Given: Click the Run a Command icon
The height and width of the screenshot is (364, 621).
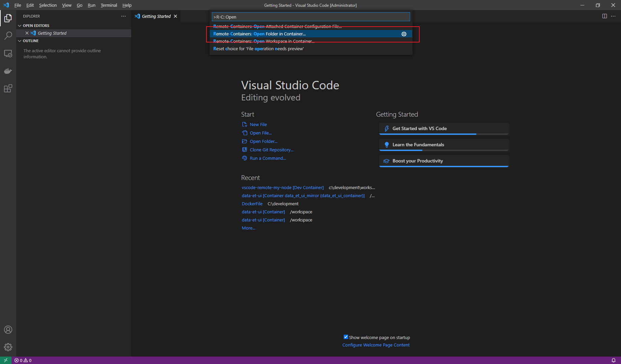Looking at the screenshot, I should pos(245,158).
